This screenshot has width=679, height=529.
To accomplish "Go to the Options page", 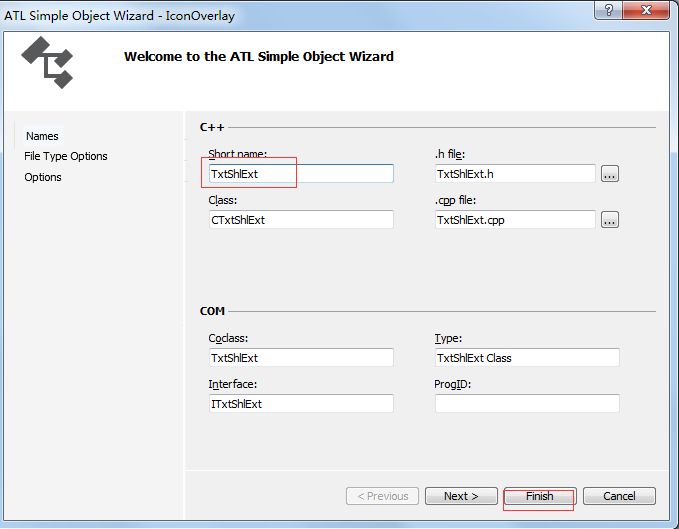I will tap(43, 177).
